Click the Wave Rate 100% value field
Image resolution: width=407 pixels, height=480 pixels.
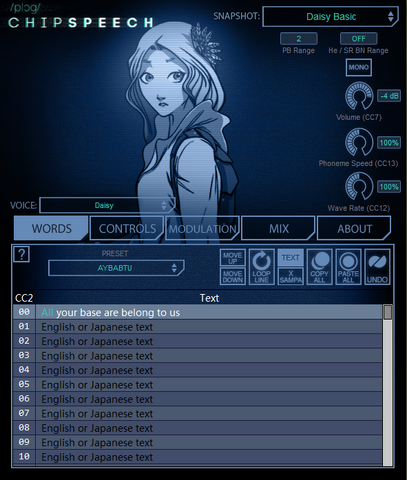click(x=389, y=187)
